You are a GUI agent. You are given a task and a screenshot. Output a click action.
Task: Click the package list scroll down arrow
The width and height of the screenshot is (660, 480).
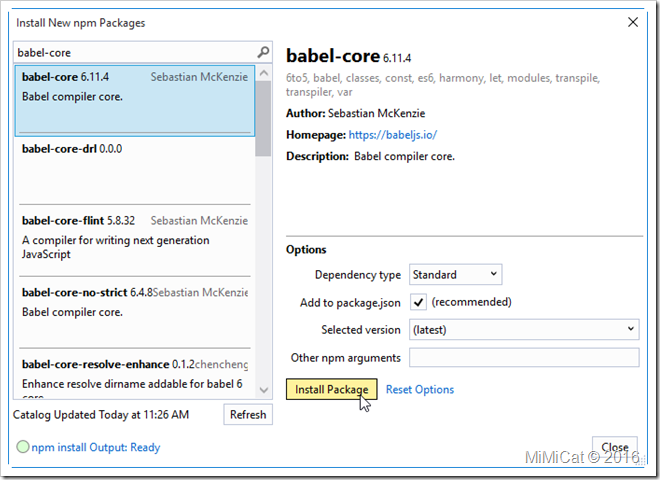coord(264,390)
